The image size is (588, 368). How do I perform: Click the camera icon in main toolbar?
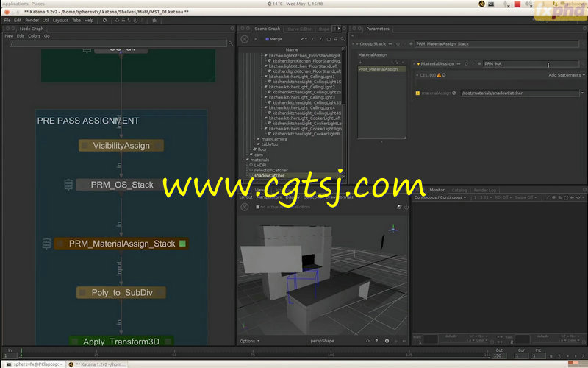(154, 21)
